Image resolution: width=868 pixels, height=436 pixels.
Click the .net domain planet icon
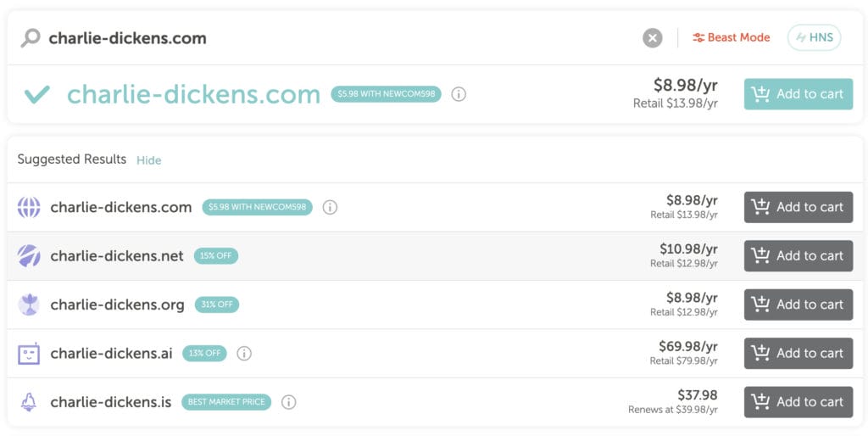coord(29,256)
